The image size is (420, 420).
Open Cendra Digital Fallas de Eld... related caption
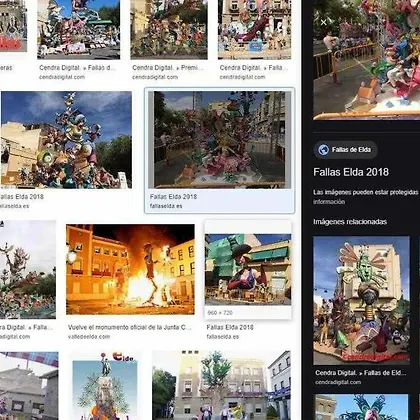(x=361, y=373)
